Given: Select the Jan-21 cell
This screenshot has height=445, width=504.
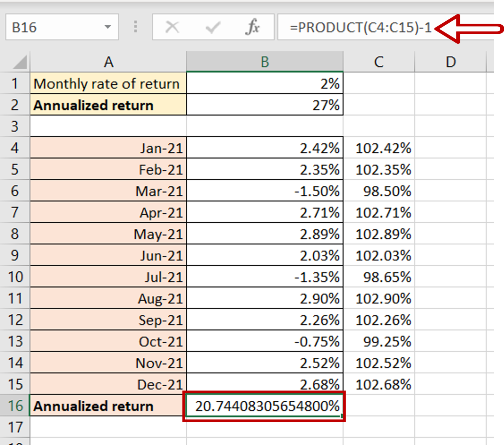Looking at the screenshot, I should 108,148.
